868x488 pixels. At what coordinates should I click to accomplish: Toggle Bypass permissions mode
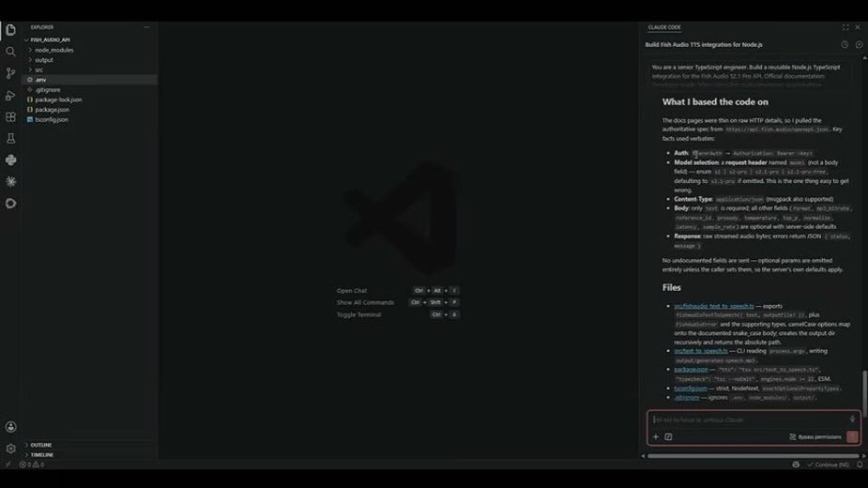815,437
